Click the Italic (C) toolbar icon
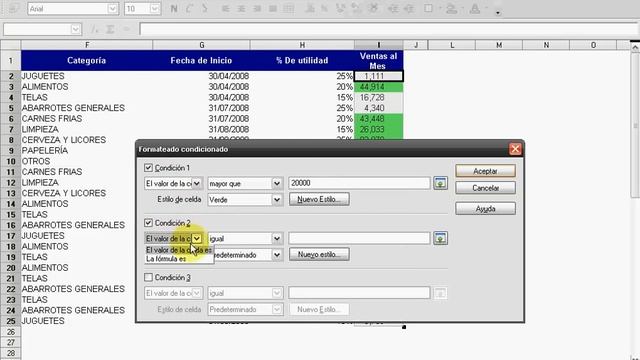This screenshot has width=640, height=360. [189, 9]
